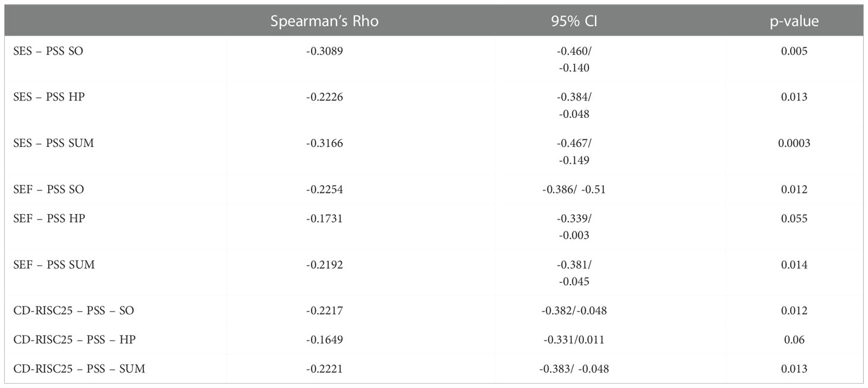This screenshot has height=388, width=868.
Task: Click the p-value 0.055
Action: pyautogui.click(x=794, y=218)
